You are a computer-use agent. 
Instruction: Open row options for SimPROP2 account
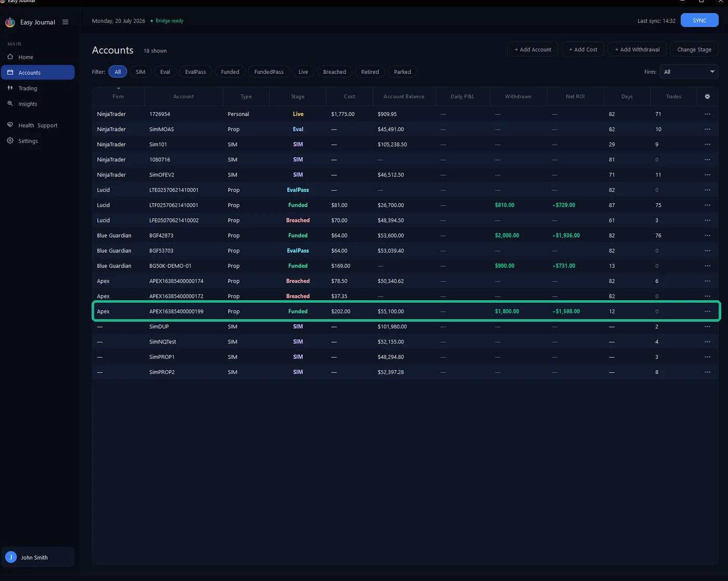pyautogui.click(x=707, y=372)
